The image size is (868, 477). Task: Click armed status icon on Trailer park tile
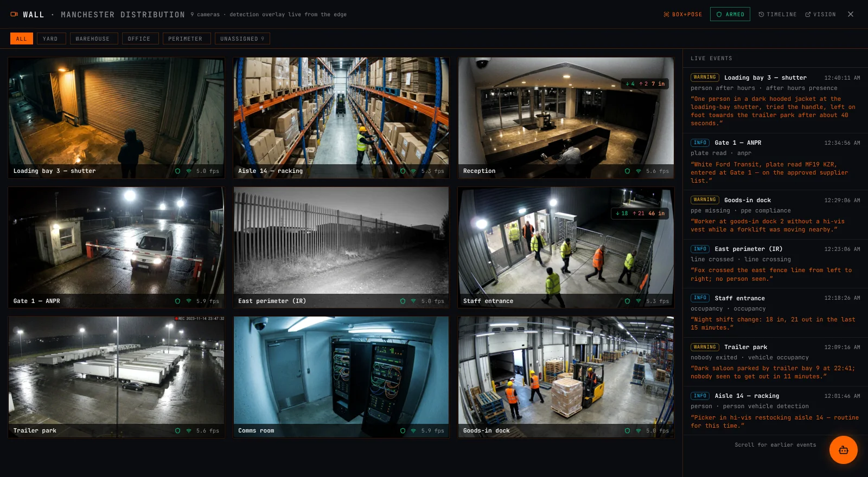[177, 431]
